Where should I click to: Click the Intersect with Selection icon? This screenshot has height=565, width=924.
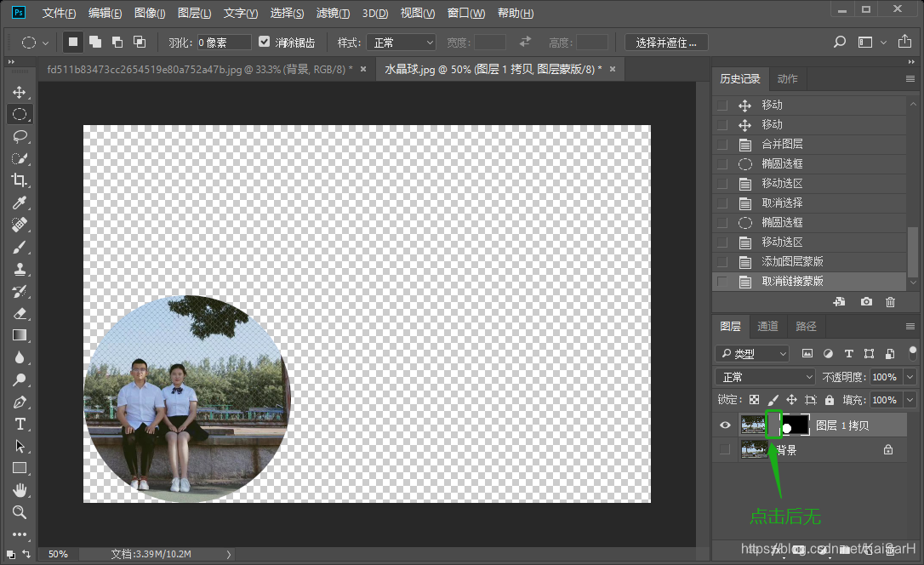pyautogui.click(x=140, y=42)
